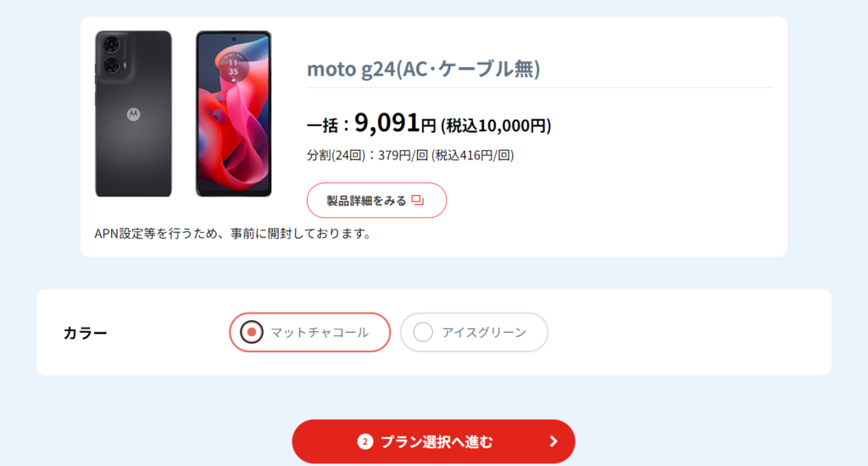Screen dimensions: 868x466
Task: Click the front view phone thumbnail
Action: click(234, 114)
